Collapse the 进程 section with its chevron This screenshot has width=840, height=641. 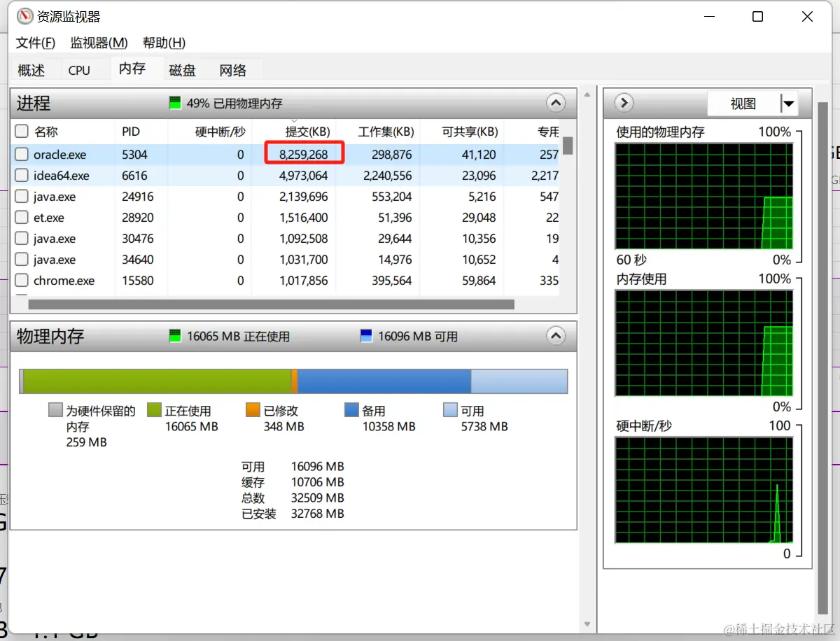point(556,104)
